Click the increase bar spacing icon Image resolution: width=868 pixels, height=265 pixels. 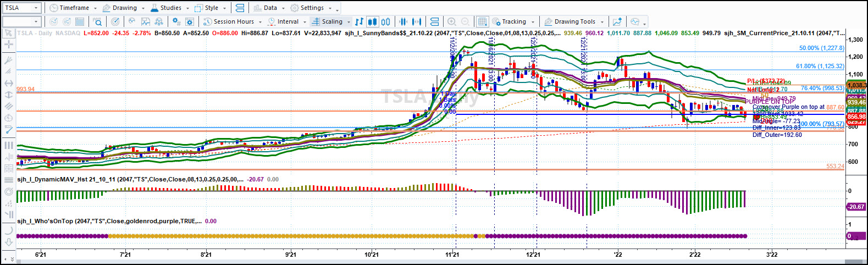point(417,21)
